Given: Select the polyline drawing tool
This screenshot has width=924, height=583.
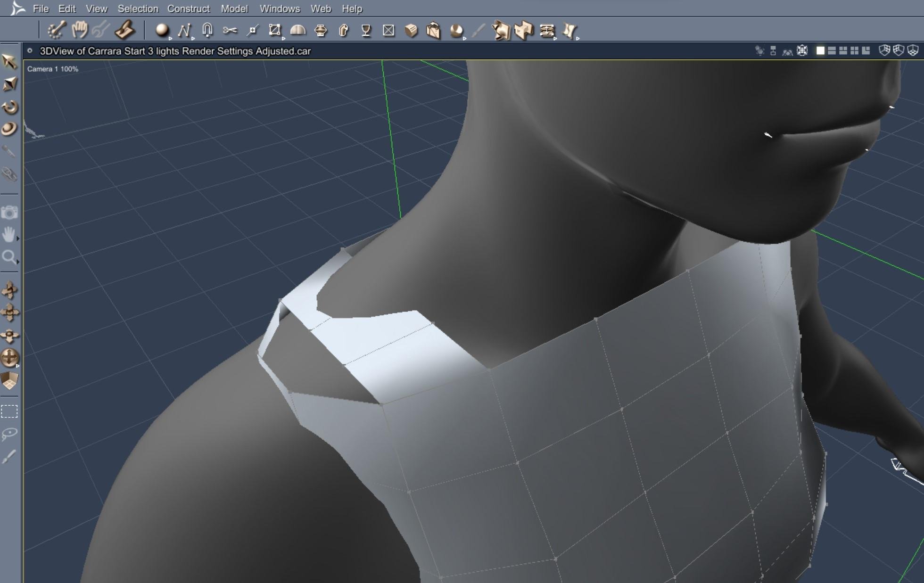Looking at the screenshot, I should pyautogui.click(x=184, y=31).
